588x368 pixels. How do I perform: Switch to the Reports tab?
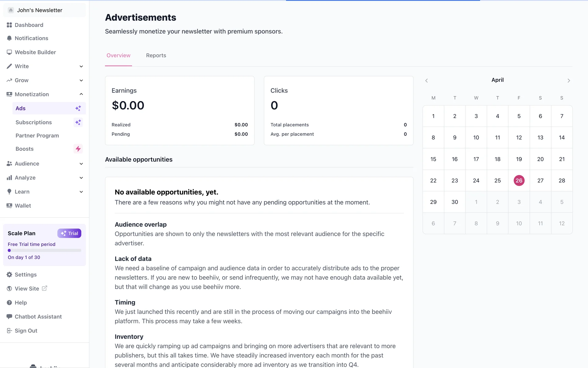pos(156,56)
